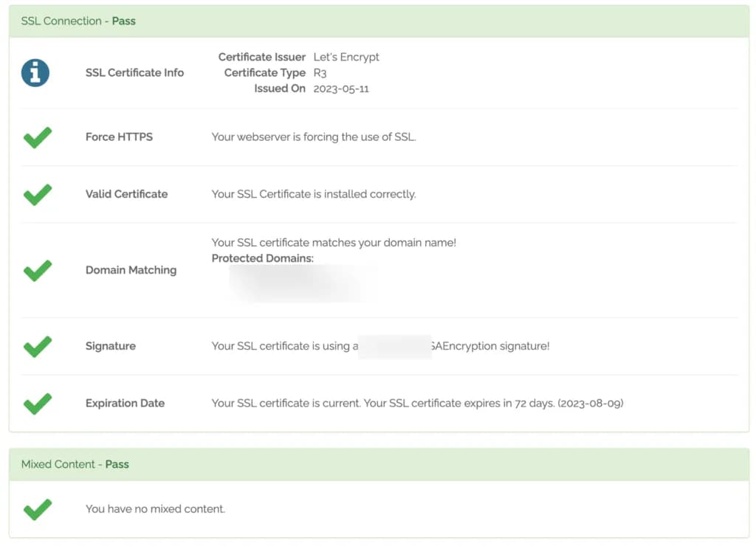Screen dimensions: 756x546
Task: Click the Domain Matching pass checkmark
Action: click(x=37, y=270)
